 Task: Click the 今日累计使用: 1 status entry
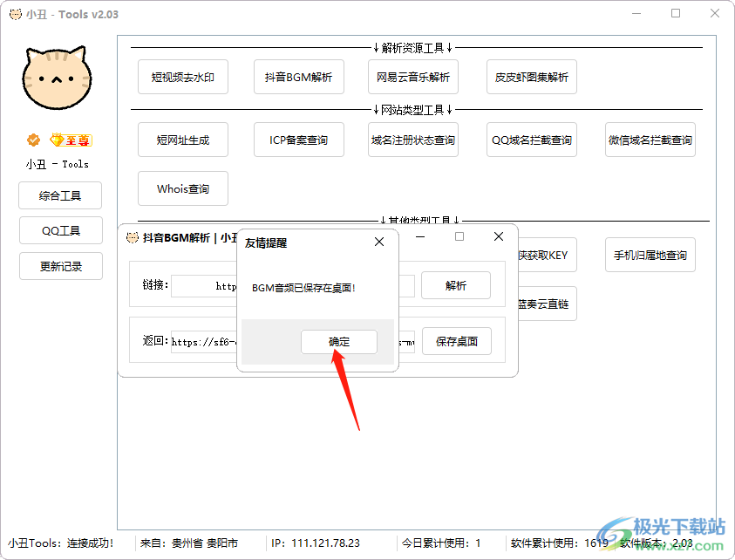(x=441, y=543)
